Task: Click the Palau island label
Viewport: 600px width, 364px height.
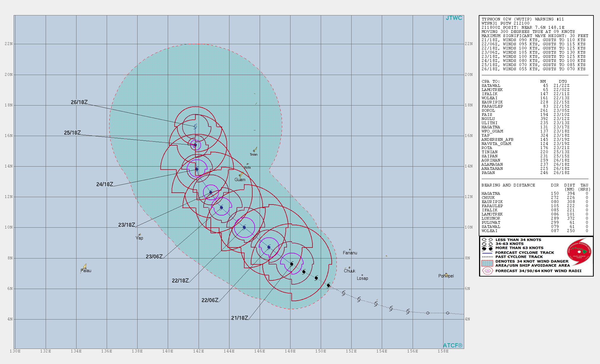Action: [86, 271]
